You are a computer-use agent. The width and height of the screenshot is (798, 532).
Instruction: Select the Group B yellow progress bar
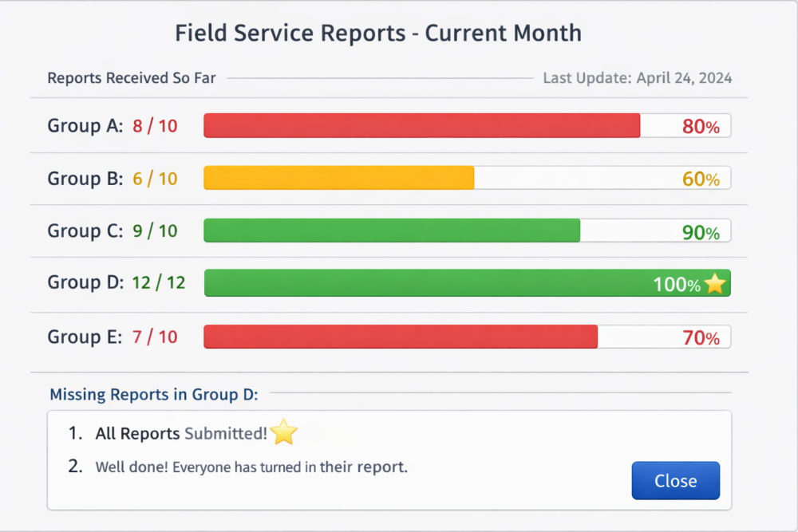coord(339,178)
